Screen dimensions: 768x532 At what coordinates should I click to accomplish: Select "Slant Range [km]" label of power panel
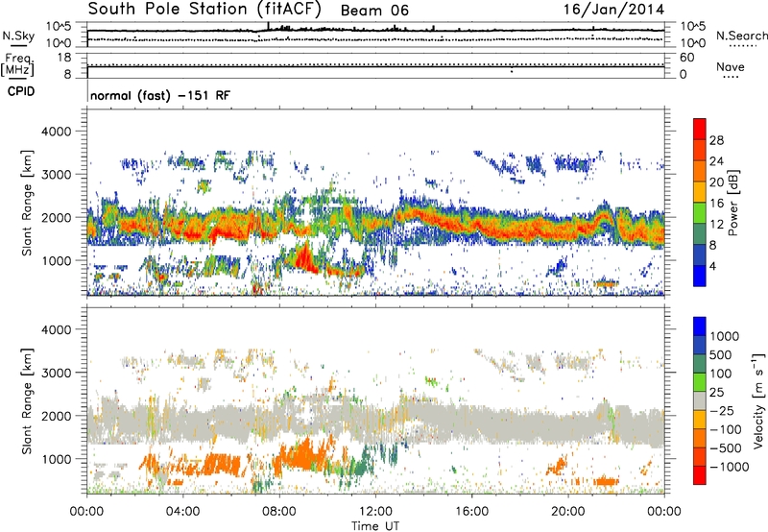click(27, 203)
